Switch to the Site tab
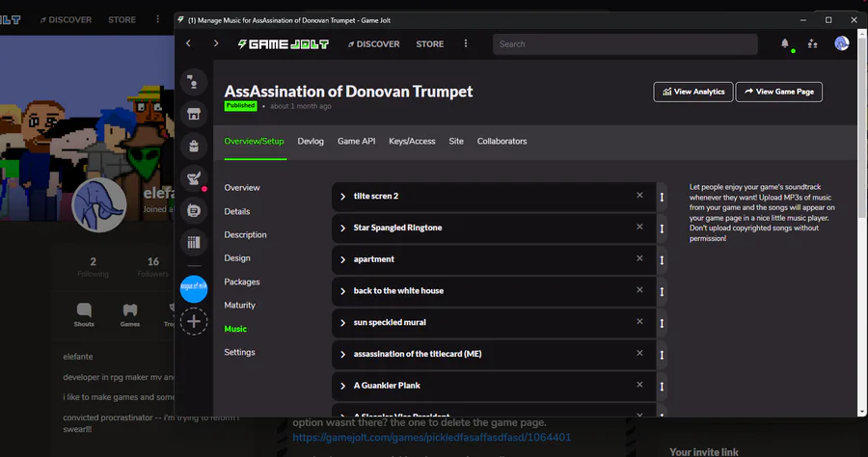This screenshot has height=457, width=868. coord(456,141)
